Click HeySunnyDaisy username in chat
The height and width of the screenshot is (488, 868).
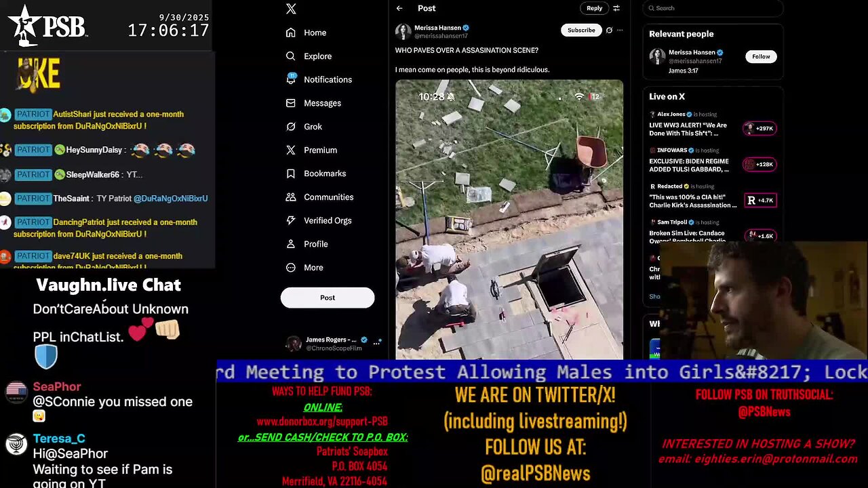click(94, 150)
